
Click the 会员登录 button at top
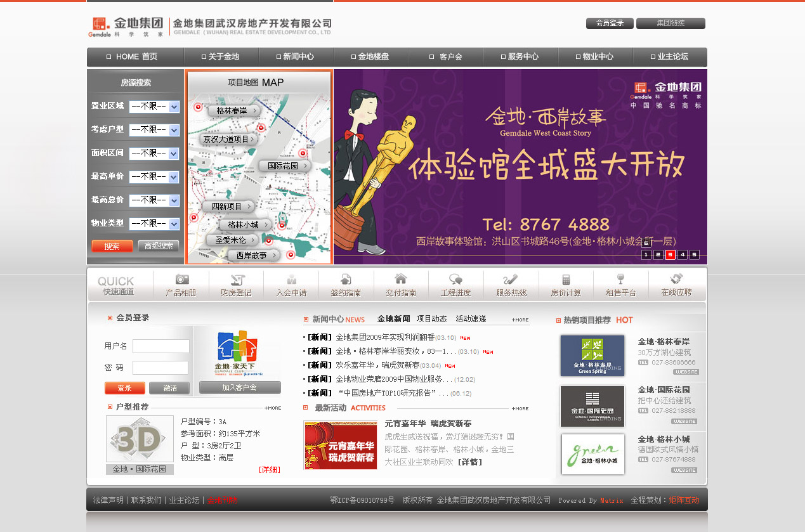[x=610, y=23]
